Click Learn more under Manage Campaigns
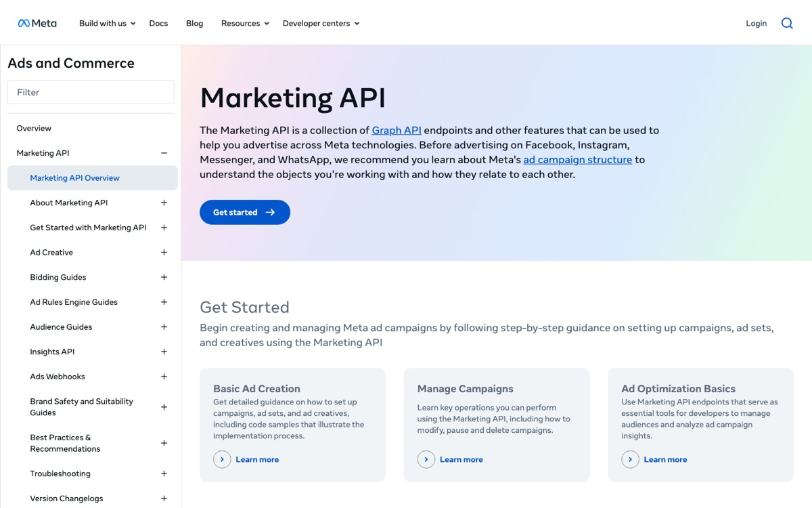Image resolution: width=812 pixels, height=508 pixels. pyautogui.click(x=461, y=459)
